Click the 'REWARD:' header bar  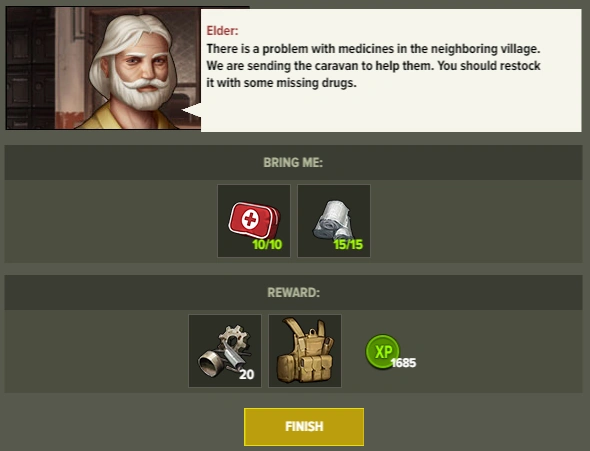click(x=293, y=293)
